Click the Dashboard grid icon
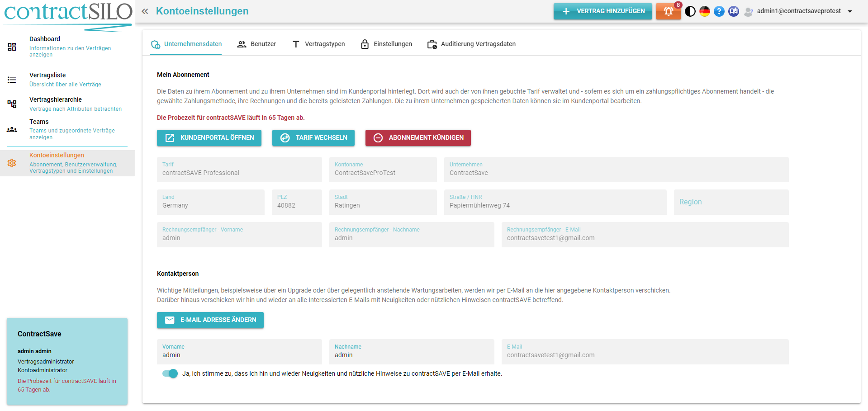 tap(12, 47)
